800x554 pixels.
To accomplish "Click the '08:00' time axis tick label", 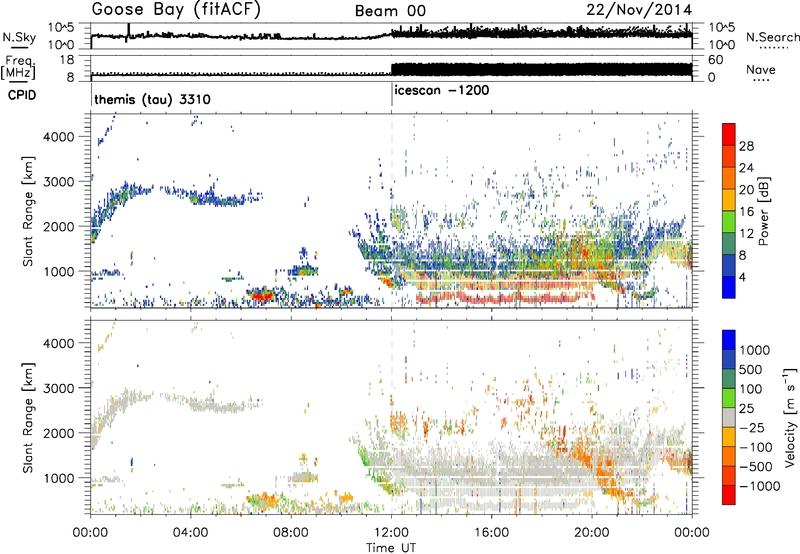I will point(291,532).
